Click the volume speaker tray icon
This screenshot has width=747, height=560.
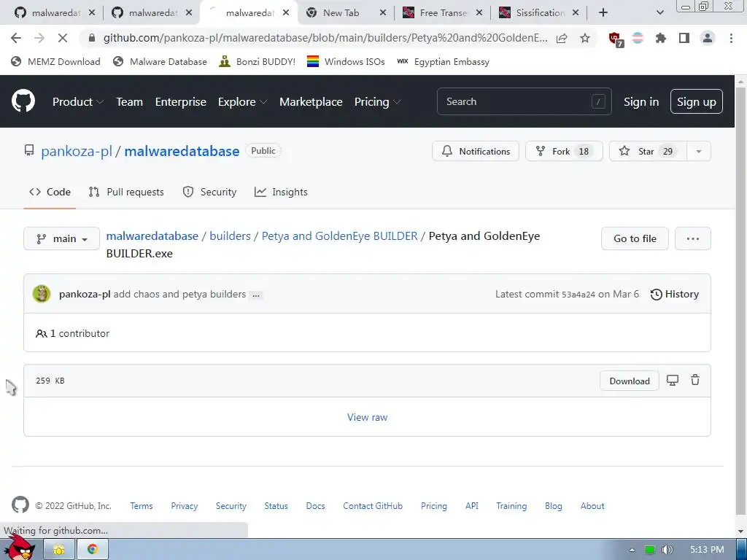tap(667, 550)
